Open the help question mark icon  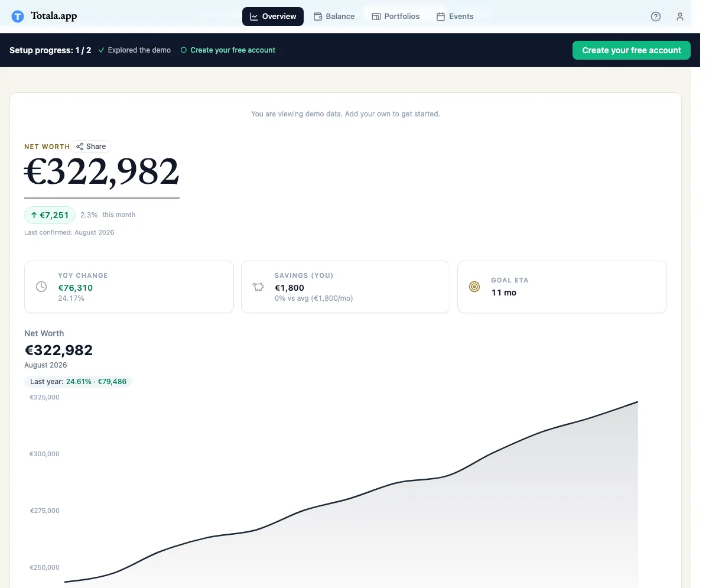pos(656,17)
